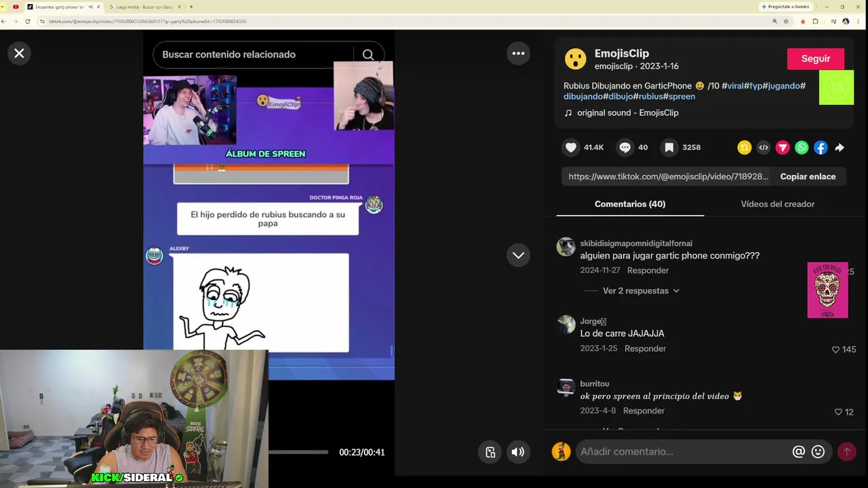Go to the next video with down arrow
This screenshot has width=868, height=488.
[x=518, y=255]
